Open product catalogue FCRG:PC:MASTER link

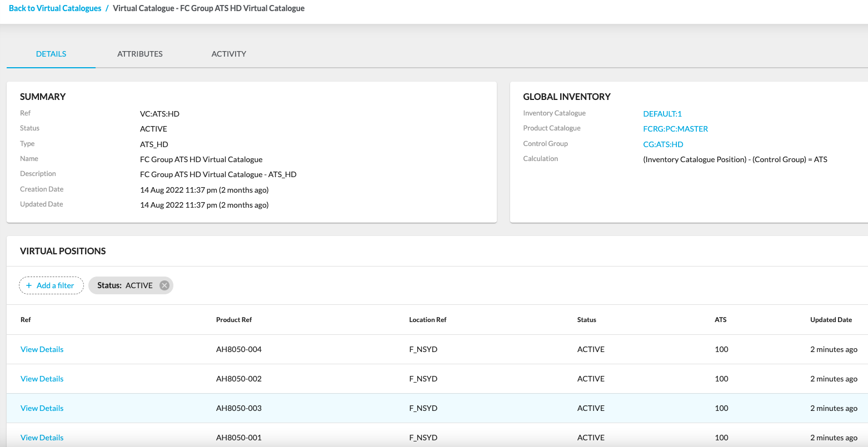[676, 129]
